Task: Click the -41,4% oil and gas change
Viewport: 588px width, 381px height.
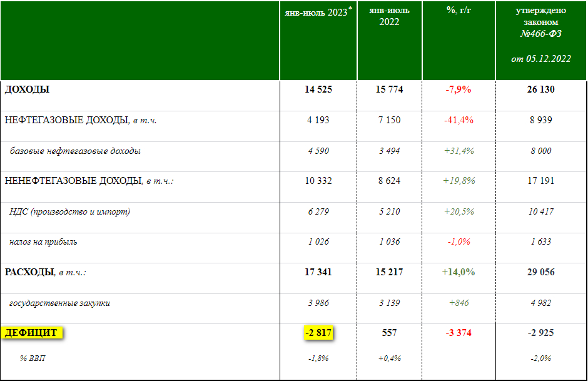Action: coord(459,120)
